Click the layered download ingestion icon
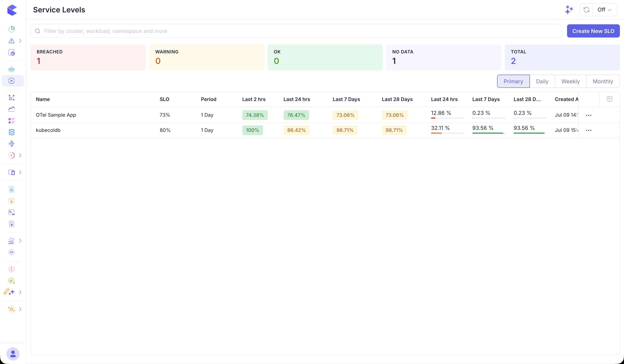 click(x=11, y=69)
